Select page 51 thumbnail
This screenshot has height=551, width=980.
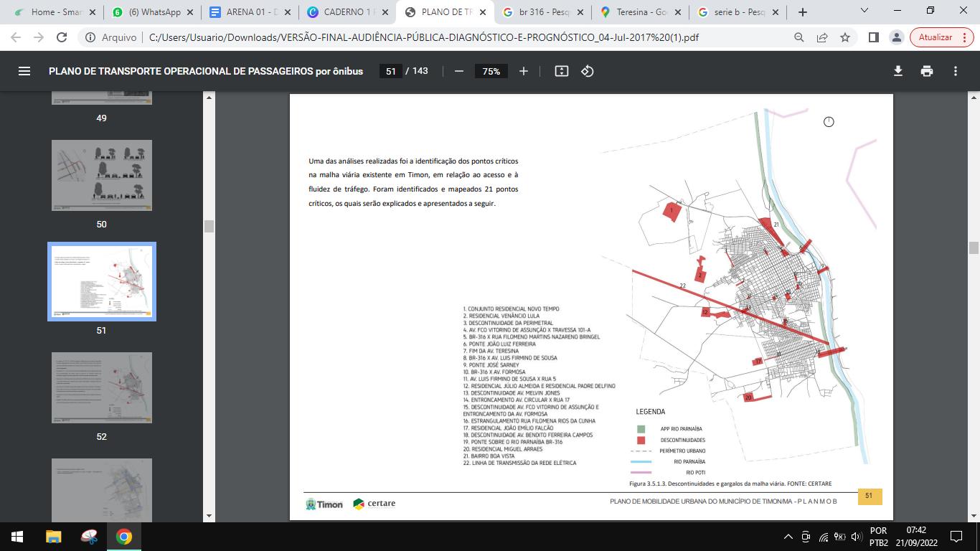[102, 281]
